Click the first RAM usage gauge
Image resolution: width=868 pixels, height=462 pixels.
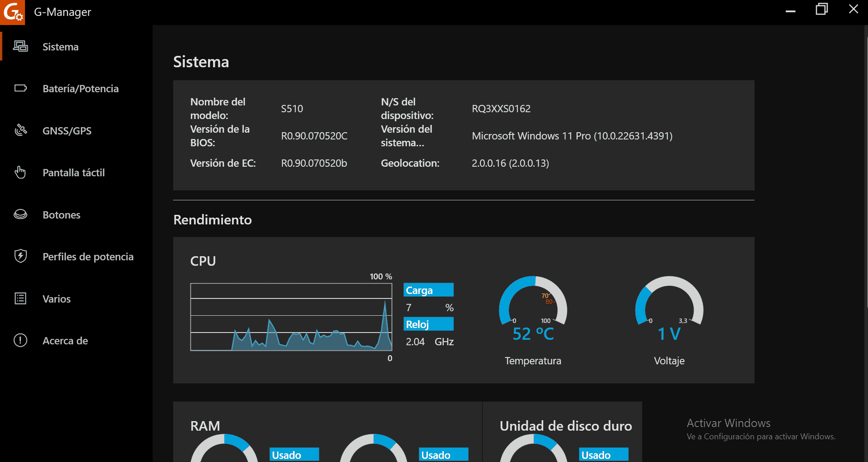point(224,448)
